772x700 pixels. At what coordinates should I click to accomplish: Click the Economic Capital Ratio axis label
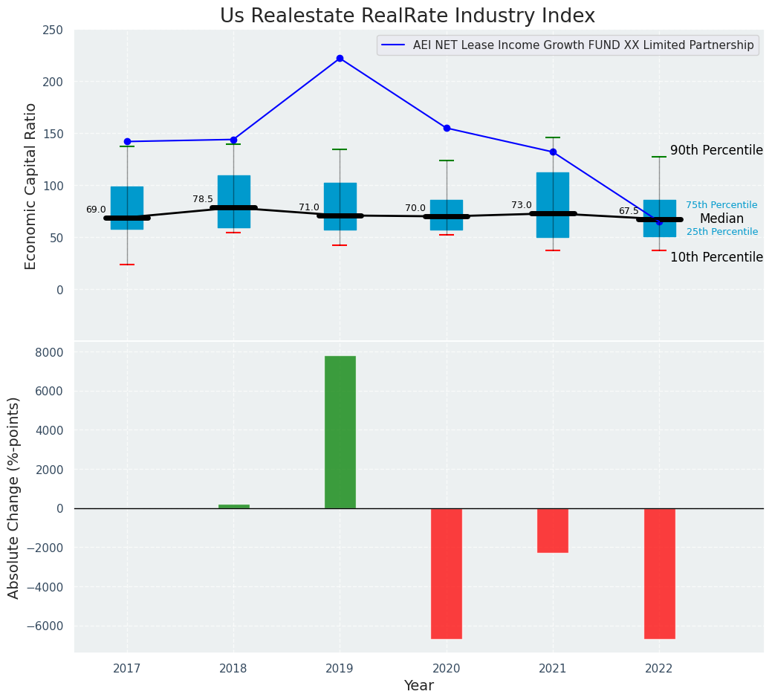click(31, 186)
